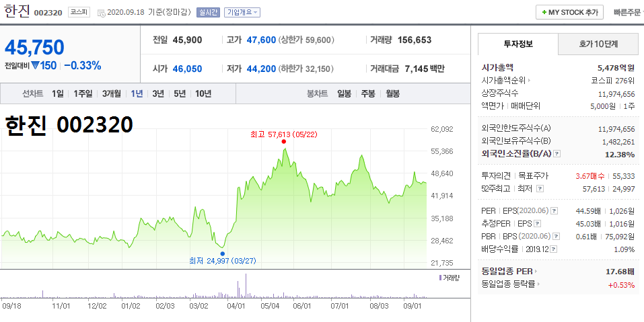Click the 외국인보유주식수(B) value 1,482,261

[618, 142]
